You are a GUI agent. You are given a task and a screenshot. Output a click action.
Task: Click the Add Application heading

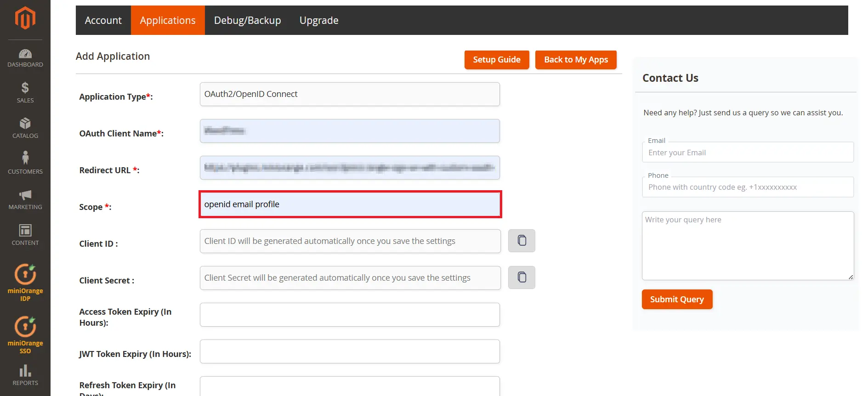click(113, 56)
